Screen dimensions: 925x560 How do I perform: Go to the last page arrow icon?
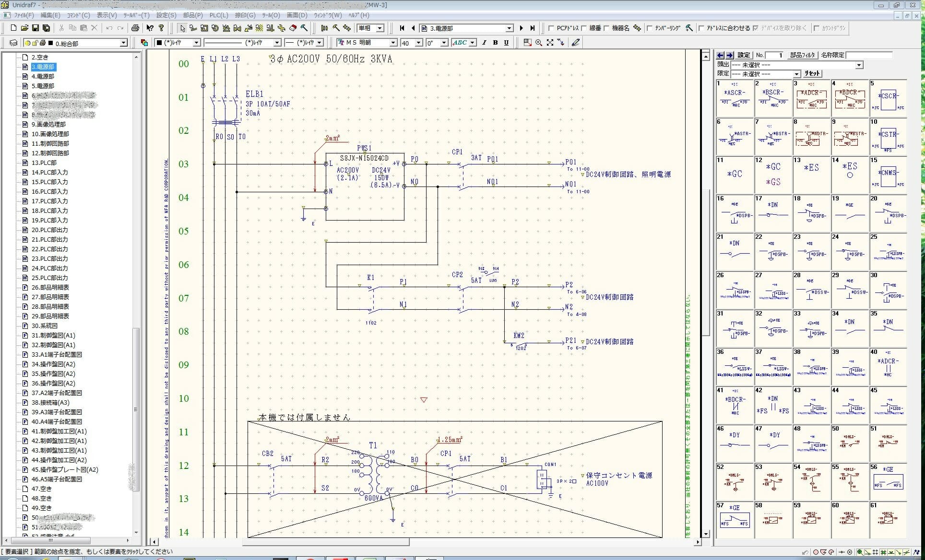point(533,28)
